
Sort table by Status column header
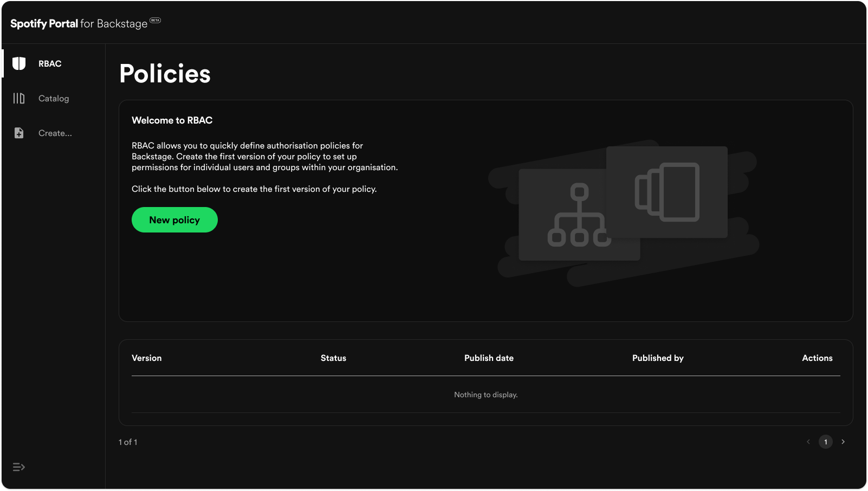pos(333,358)
